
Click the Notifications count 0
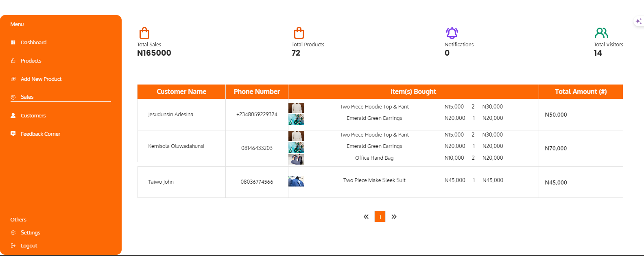(447, 53)
